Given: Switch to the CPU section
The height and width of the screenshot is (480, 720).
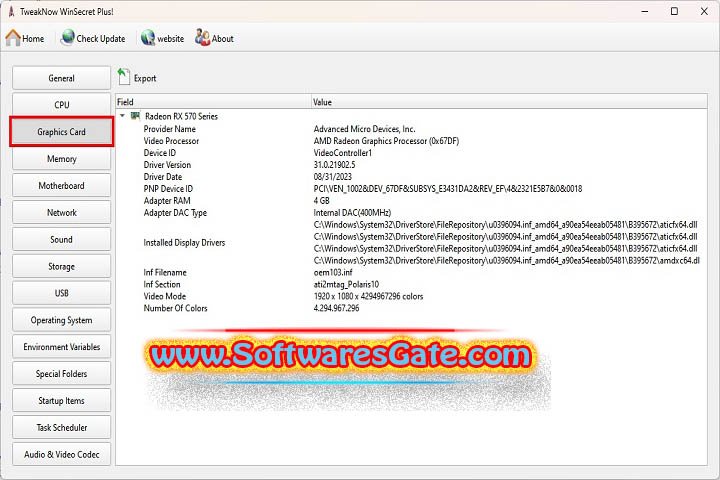Looking at the screenshot, I should (61, 105).
